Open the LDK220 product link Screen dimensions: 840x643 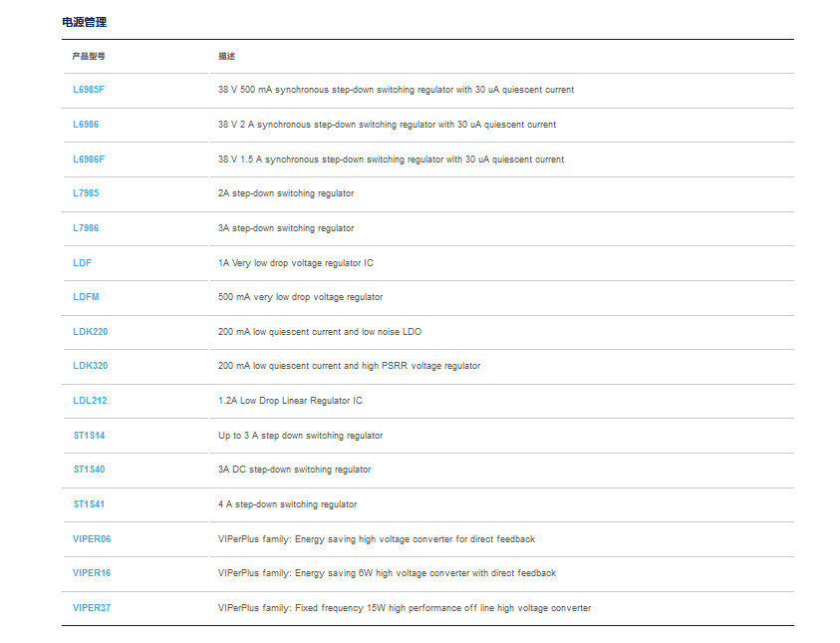pos(90,332)
